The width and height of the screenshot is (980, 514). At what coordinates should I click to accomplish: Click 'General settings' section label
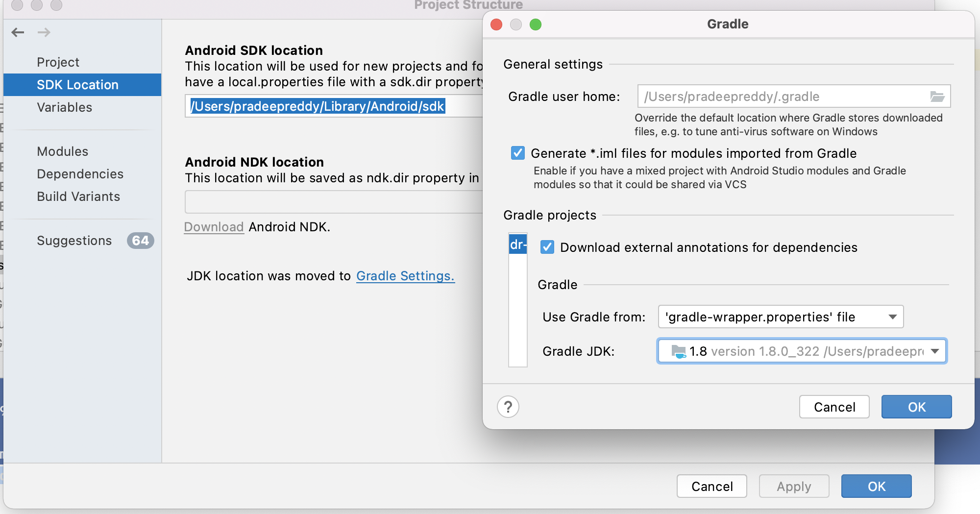(x=553, y=64)
